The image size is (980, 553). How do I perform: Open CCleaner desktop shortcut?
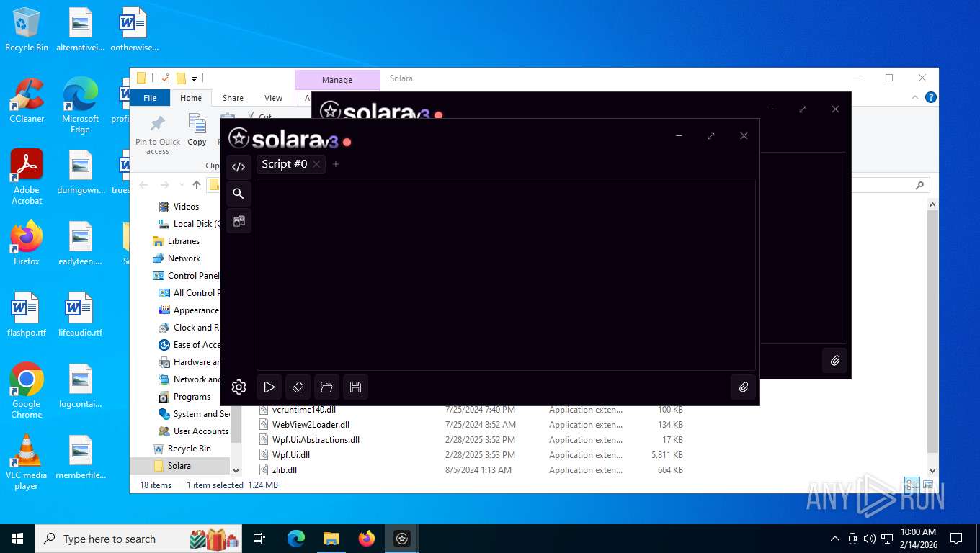coord(27,101)
